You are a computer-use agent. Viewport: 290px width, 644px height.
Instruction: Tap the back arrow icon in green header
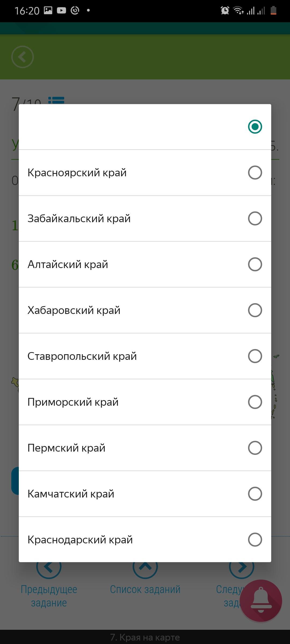(23, 57)
